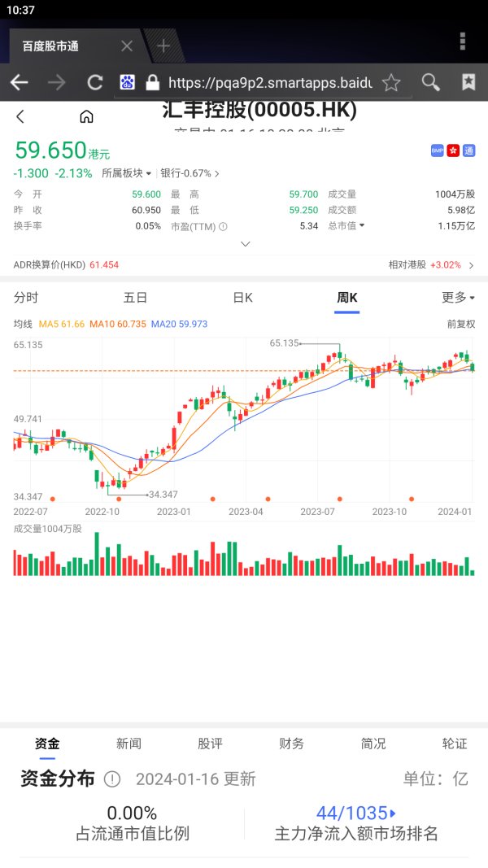
Task: Click the red Hong Kong flag badge
Action: (453, 150)
